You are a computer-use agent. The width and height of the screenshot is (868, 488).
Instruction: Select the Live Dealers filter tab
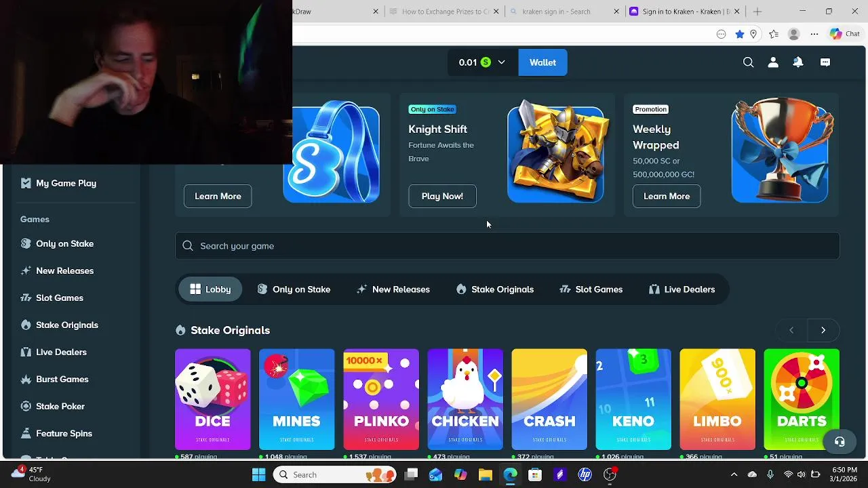pyautogui.click(x=682, y=289)
